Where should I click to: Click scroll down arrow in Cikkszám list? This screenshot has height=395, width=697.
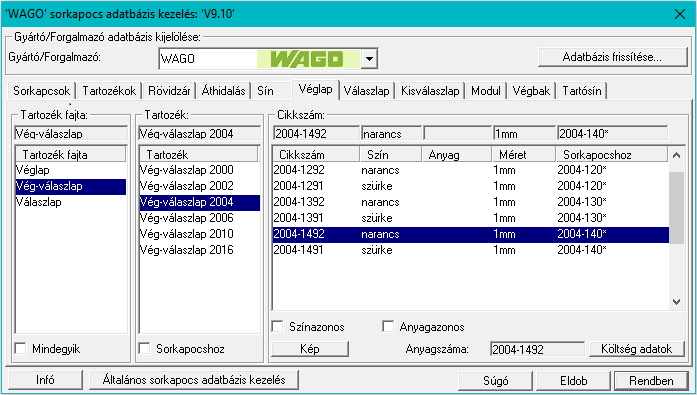677,302
